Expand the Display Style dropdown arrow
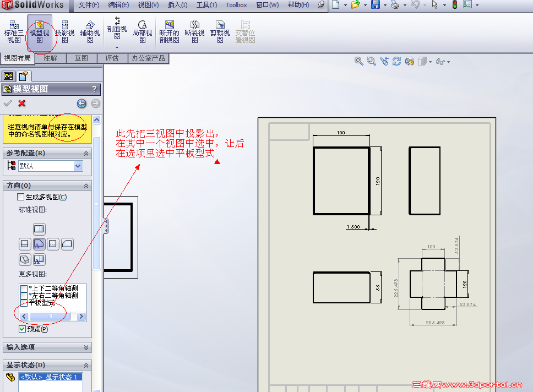The height and width of the screenshot is (392, 533). pyautogui.click(x=431, y=62)
